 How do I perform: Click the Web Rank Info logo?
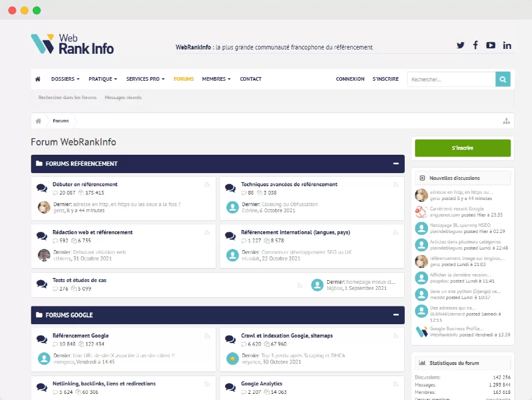click(x=72, y=44)
